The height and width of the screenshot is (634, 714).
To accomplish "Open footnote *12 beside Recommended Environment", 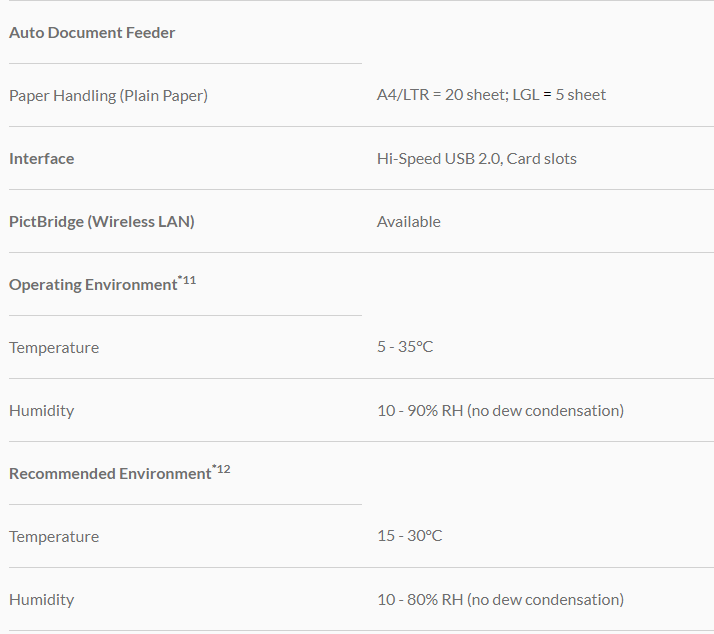I will pos(221,470).
